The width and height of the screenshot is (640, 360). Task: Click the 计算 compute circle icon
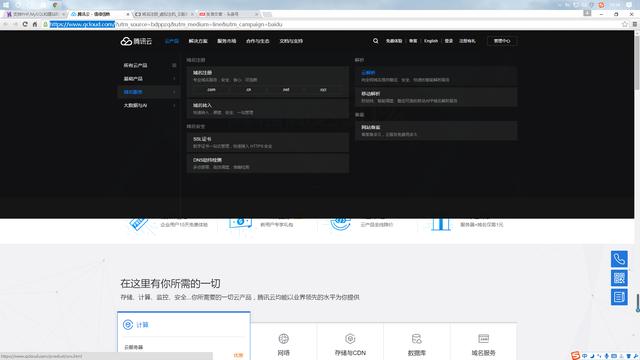point(128,324)
